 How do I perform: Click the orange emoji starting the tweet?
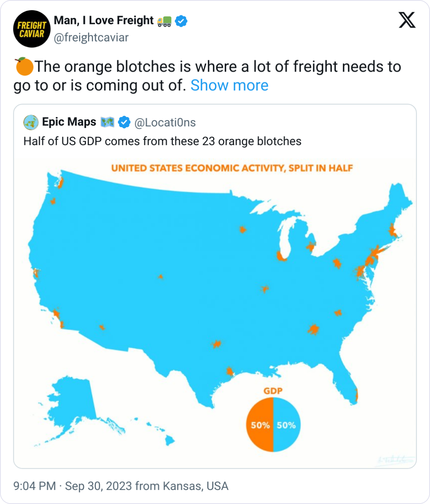pyautogui.click(x=24, y=67)
